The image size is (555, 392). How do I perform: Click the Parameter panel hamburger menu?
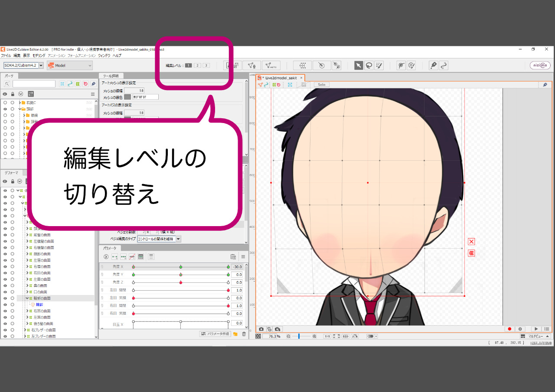pos(243,256)
